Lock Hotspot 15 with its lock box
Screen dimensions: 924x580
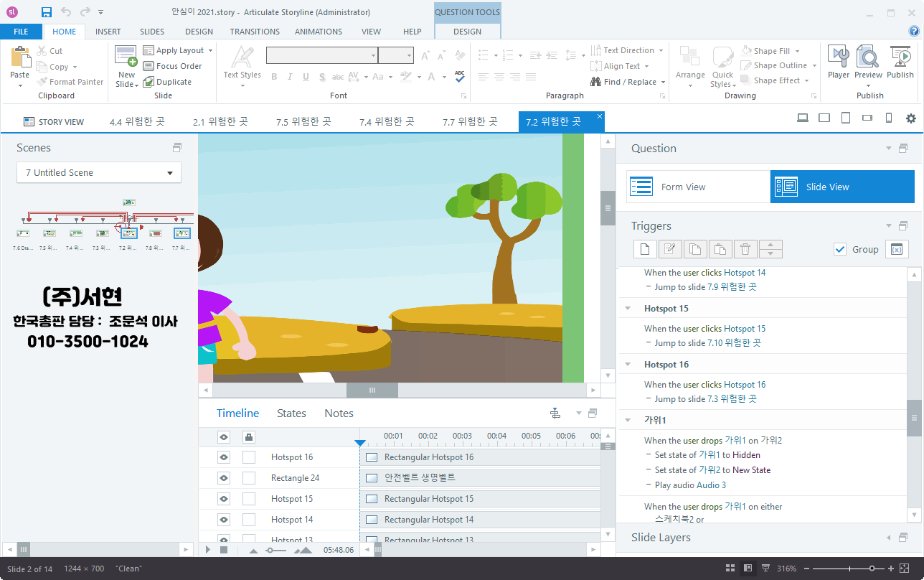[249, 499]
